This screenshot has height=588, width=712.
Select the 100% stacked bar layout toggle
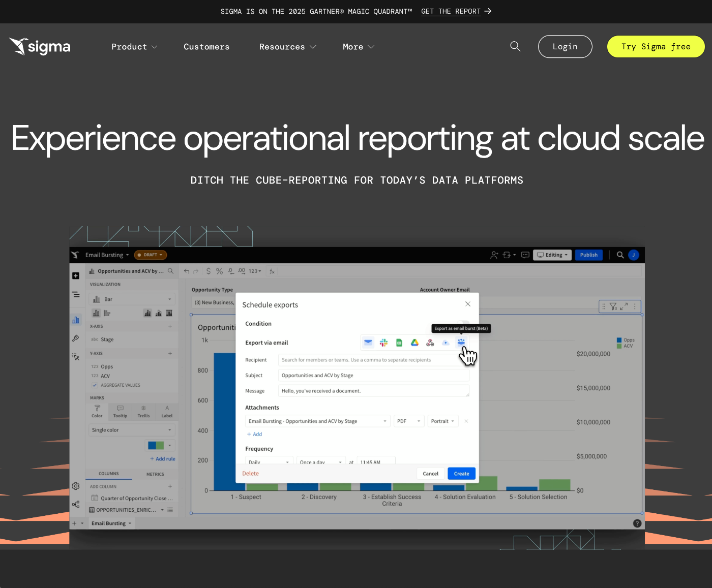pyautogui.click(x=169, y=313)
